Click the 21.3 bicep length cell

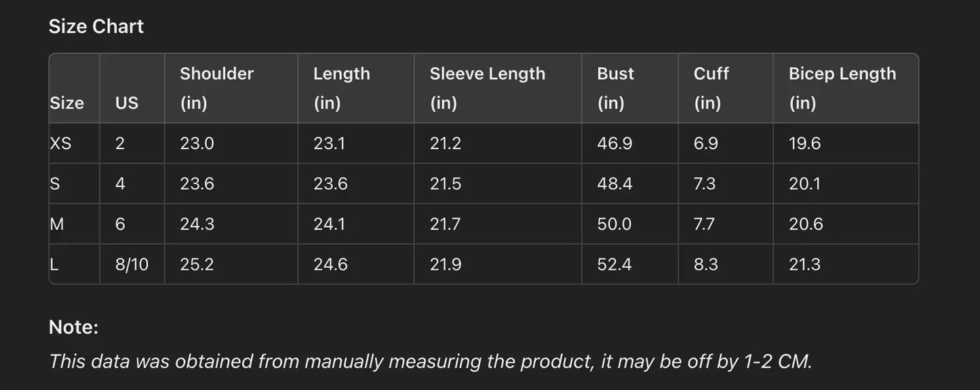804,265
